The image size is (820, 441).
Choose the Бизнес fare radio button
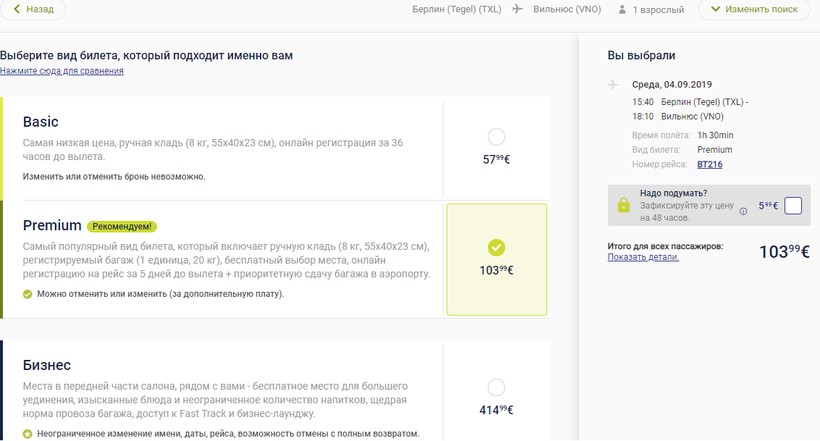496,387
